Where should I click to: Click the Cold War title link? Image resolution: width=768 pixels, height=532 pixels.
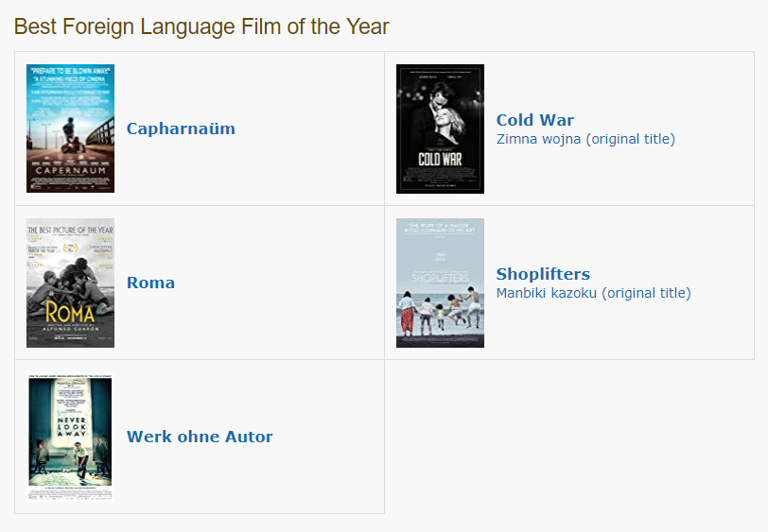[x=535, y=120]
